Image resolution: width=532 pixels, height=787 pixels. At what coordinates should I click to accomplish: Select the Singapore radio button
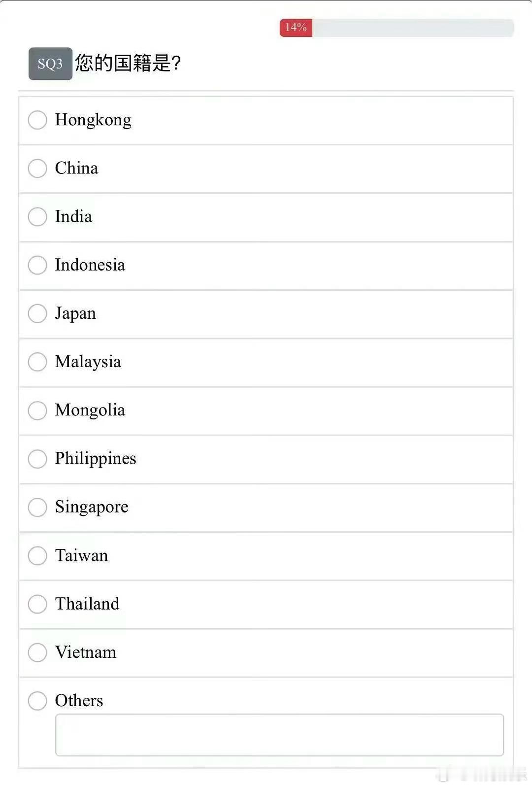pos(37,507)
